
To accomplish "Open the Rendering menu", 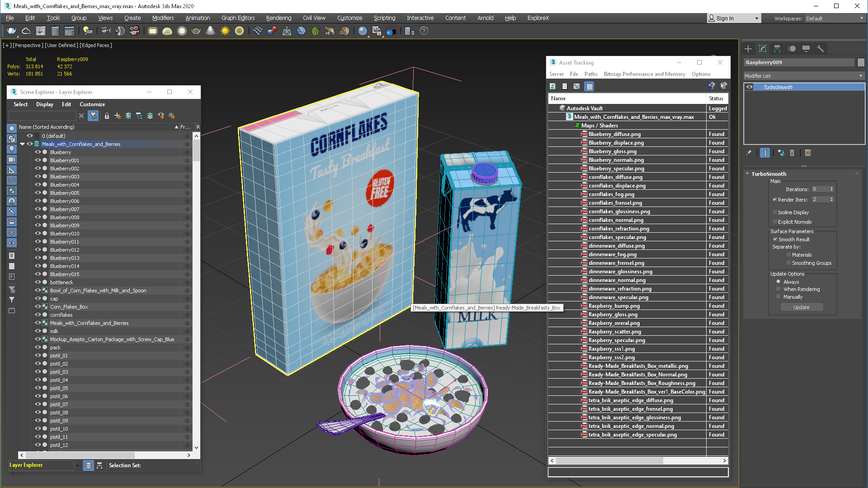I will (278, 18).
